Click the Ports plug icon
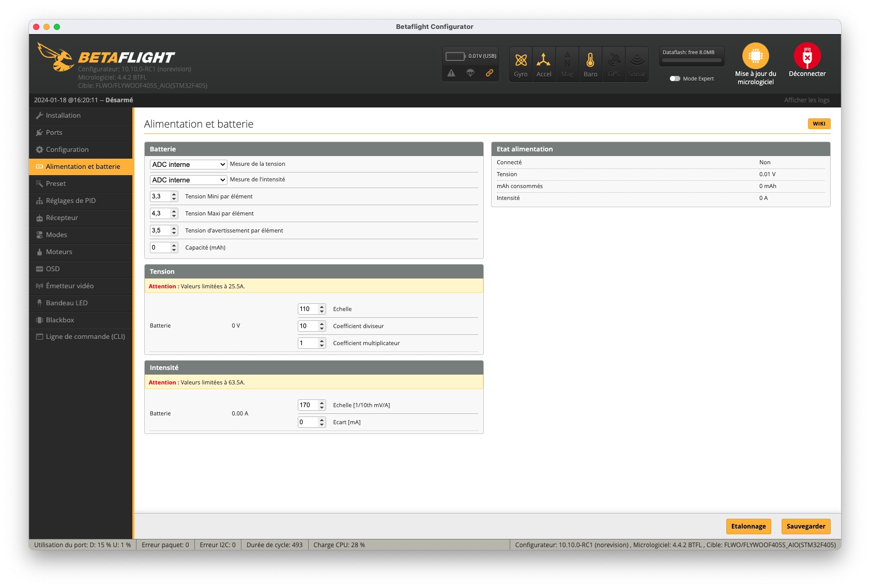 39,132
